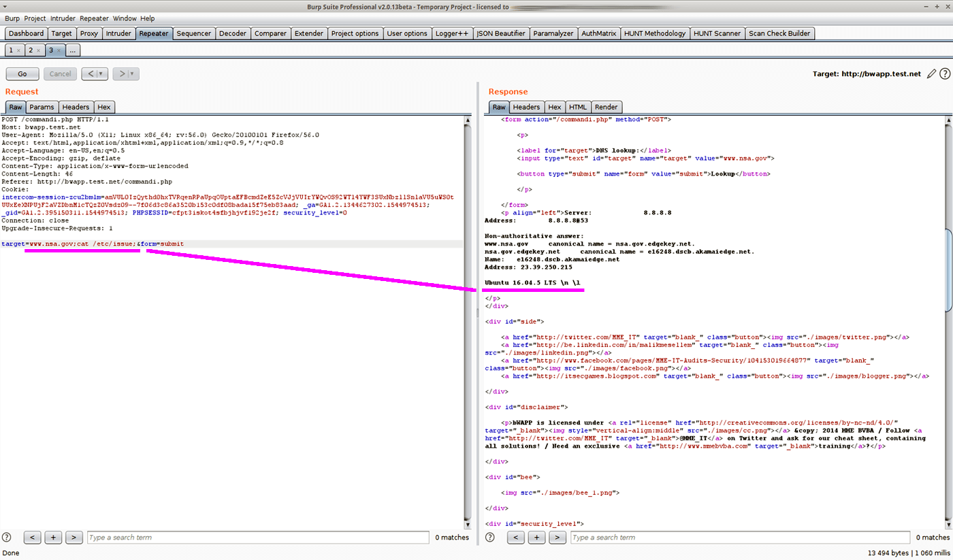Switch to Sequencer tab
Image resolution: width=953 pixels, height=560 pixels.
(x=194, y=33)
